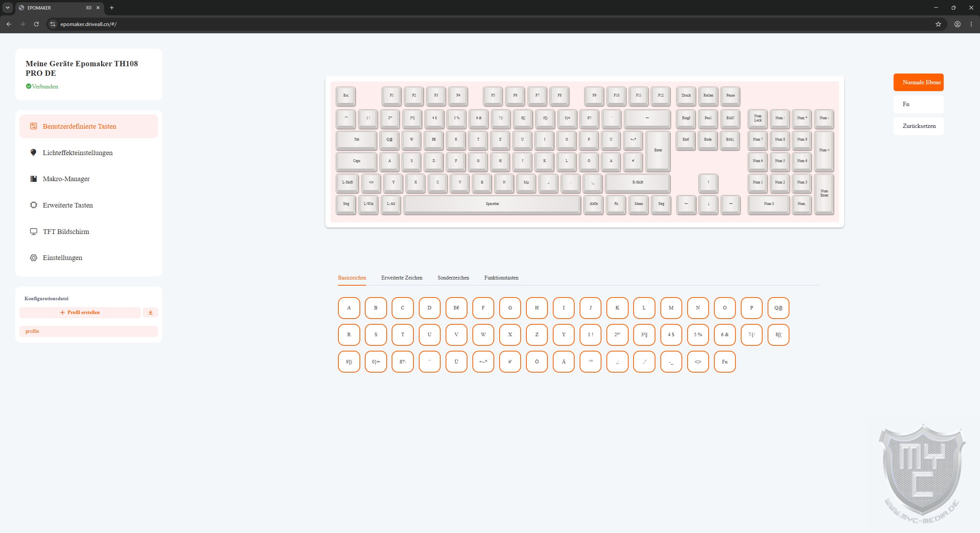This screenshot has width=980, height=533.
Task: Click the Zurücksetzen button
Action: tap(918, 126)
